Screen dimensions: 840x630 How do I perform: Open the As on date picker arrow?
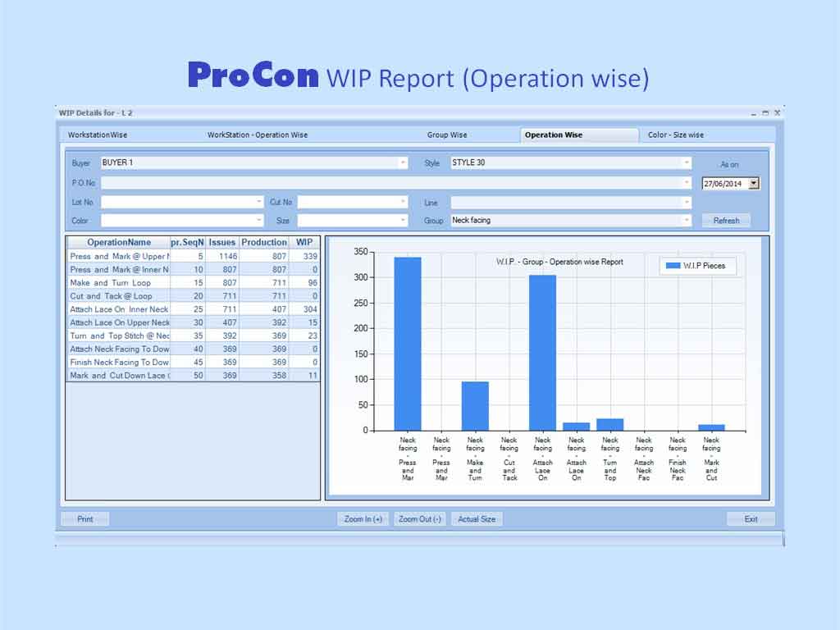point(754,184)
